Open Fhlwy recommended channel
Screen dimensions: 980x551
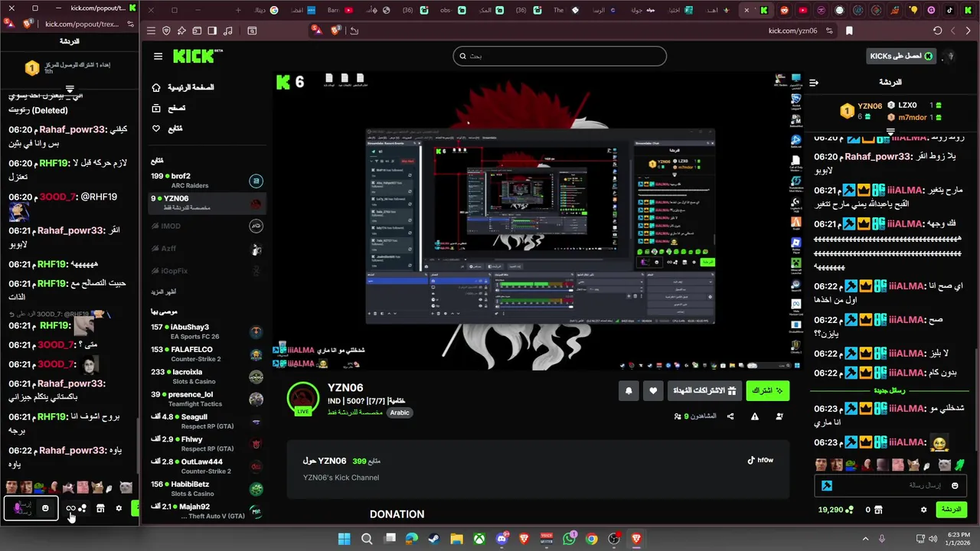point(207,444)
